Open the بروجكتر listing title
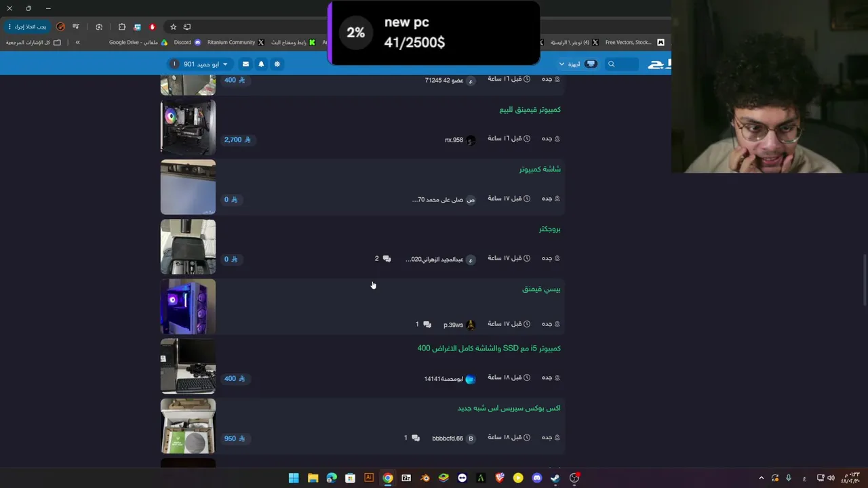The image size is (868, 488). 550,229
